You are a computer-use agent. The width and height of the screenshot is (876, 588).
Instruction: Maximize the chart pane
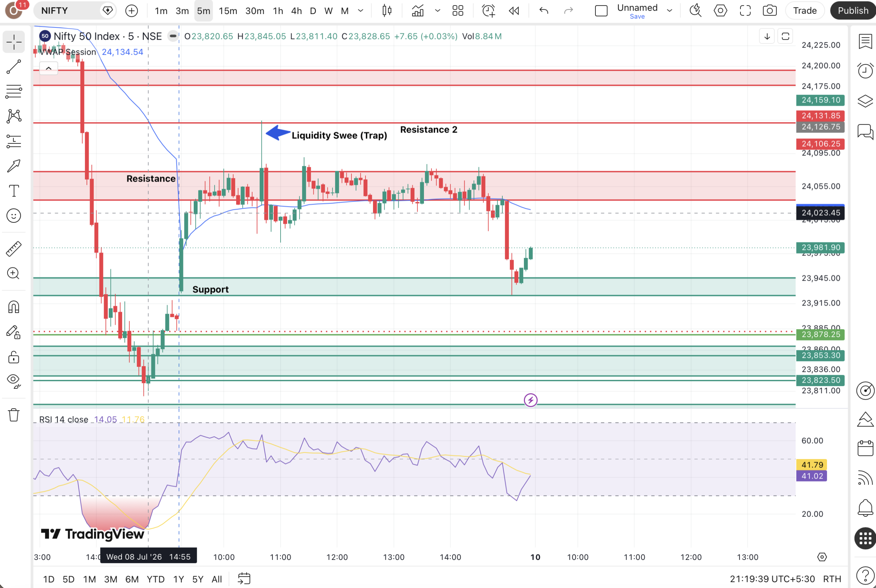pyautogui.click(x=785, y=36)
